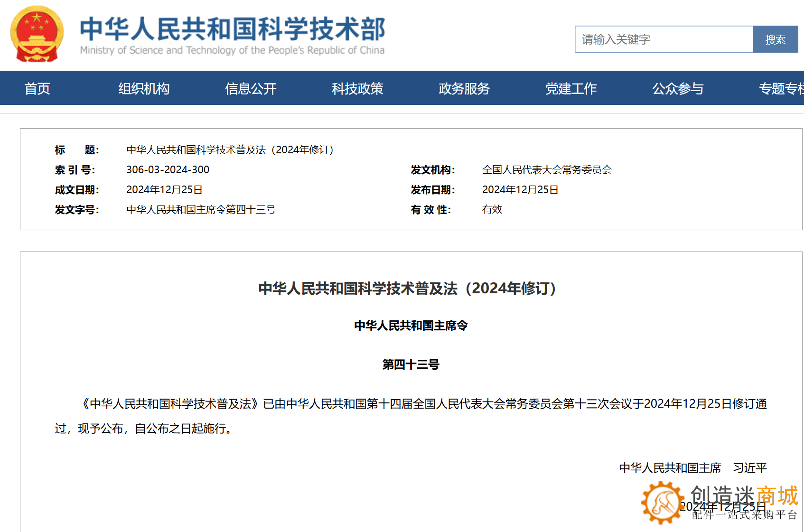The width and height of the screenshot is (804, 532).
Task: Click the 有效 validity status value
Action: (x=492, y=210)
